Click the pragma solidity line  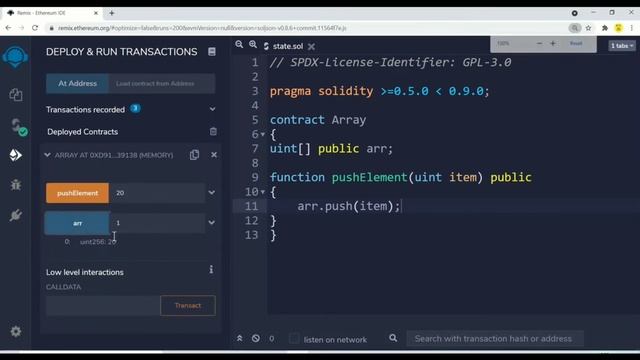(x=379, y=91)
